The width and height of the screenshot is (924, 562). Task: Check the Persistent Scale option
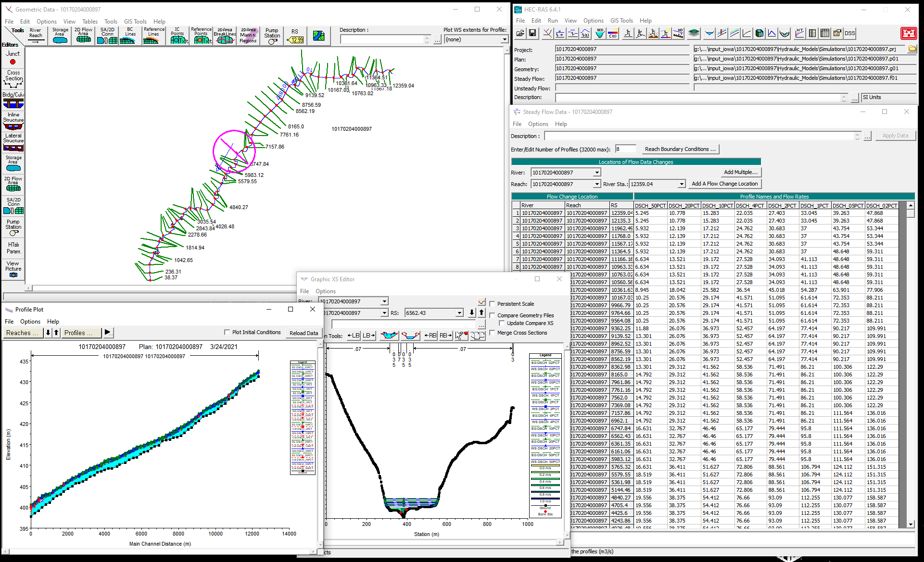coord(492,304)
